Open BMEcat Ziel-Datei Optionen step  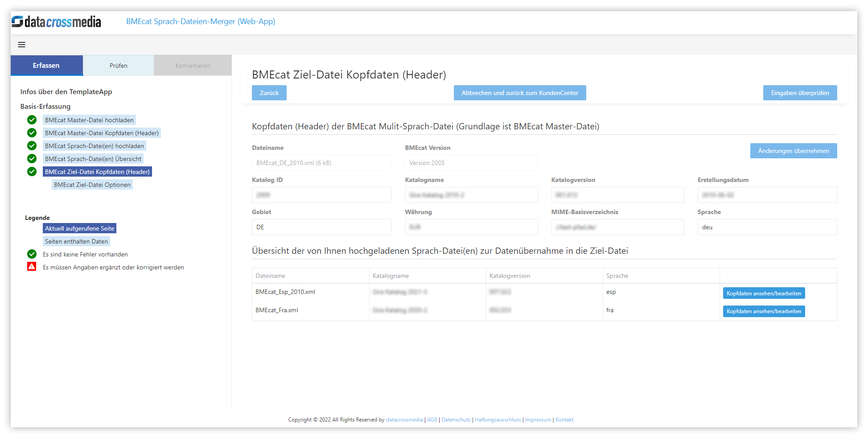92,185
